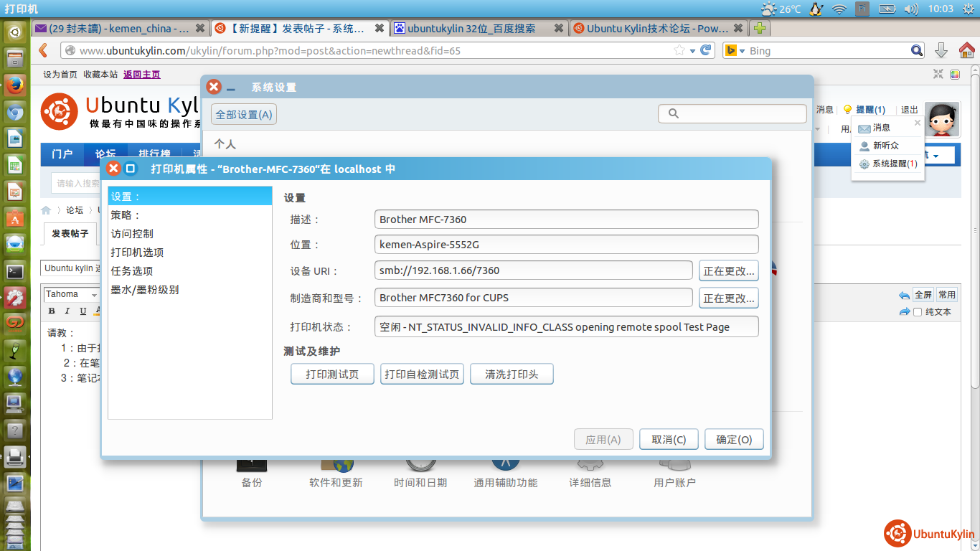This screenshot has height=551, width=980.
Task: Open the Firefox downloads arrow icon
Action: pyautogui.click(x=941, y=50)
